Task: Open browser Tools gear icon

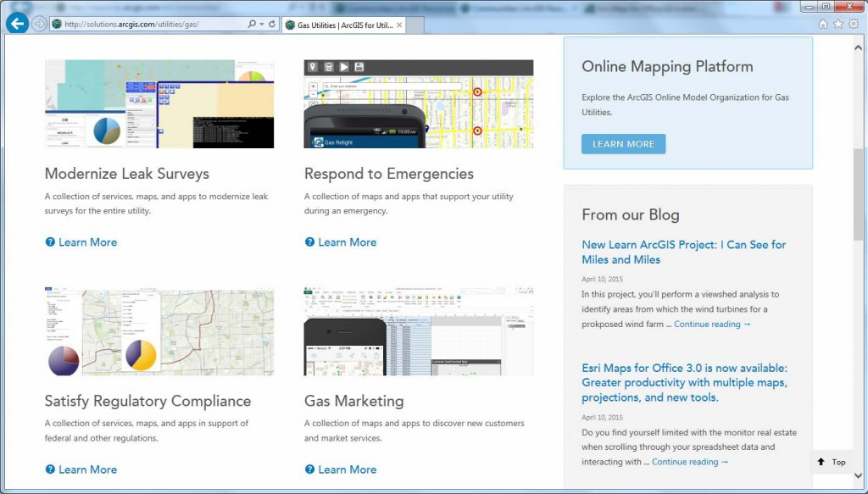Action: 854,24
